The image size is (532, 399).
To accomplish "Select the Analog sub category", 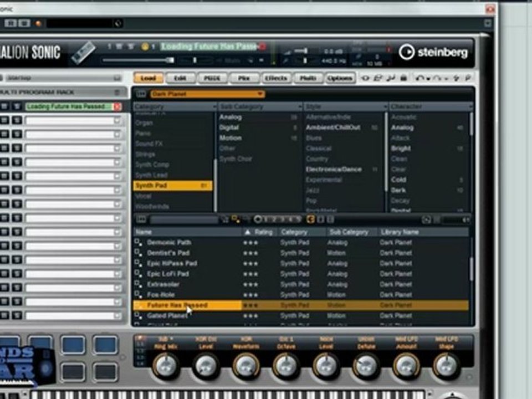I will pos(231,117).
